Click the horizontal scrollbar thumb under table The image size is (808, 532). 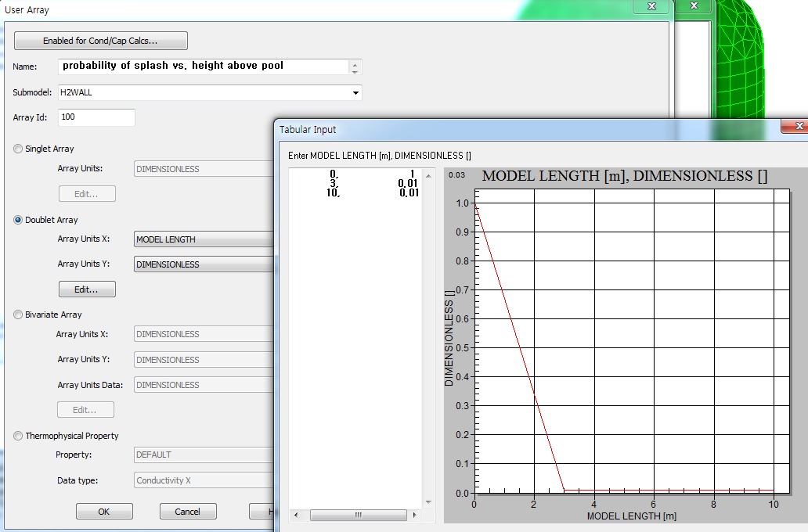[x=357, y=516]
